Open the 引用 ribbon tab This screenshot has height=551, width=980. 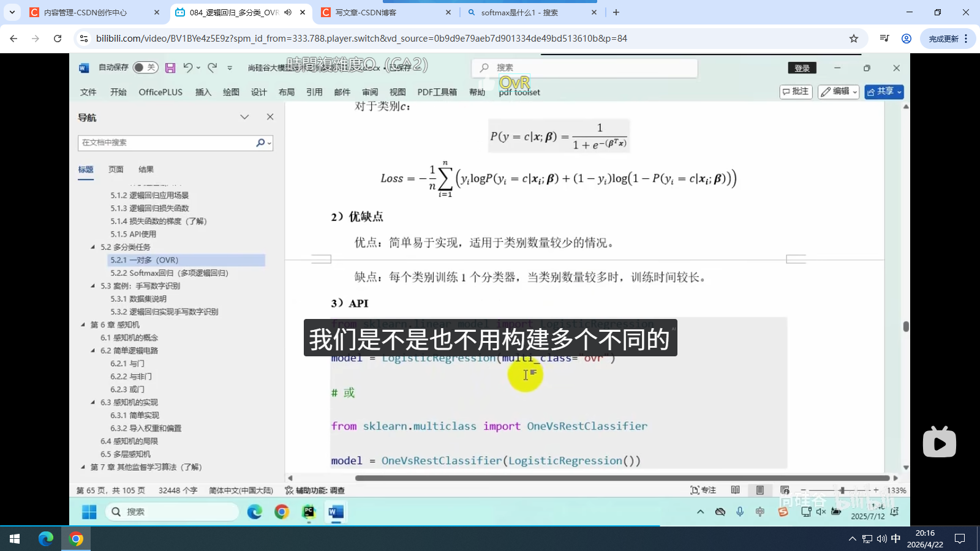tap(314, 92)
